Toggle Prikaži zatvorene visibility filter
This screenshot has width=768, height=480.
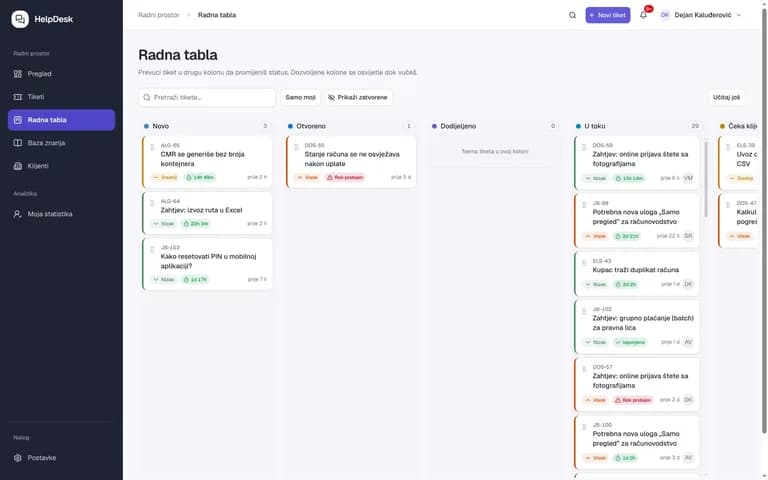click(x=358, y=97)
